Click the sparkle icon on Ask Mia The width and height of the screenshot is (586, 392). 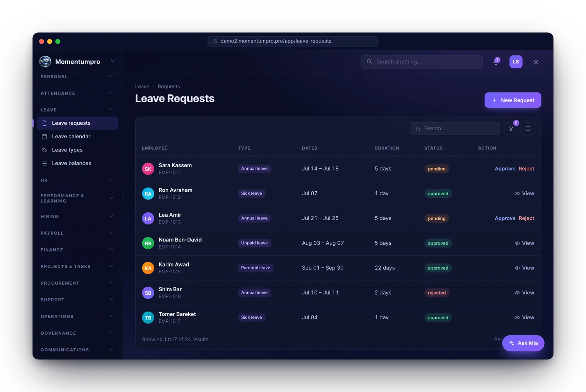tap(511, 343)
